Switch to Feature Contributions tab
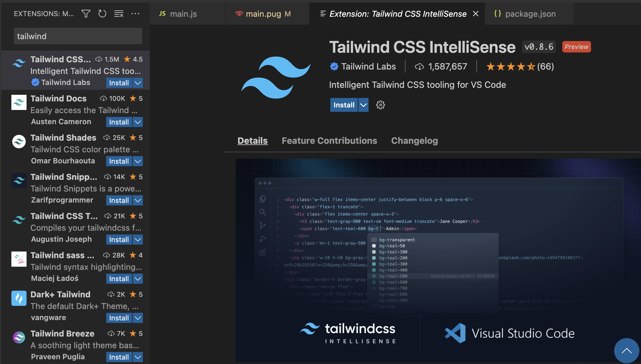The width and height of the screenshot is (641, 364). pos(329,141)
